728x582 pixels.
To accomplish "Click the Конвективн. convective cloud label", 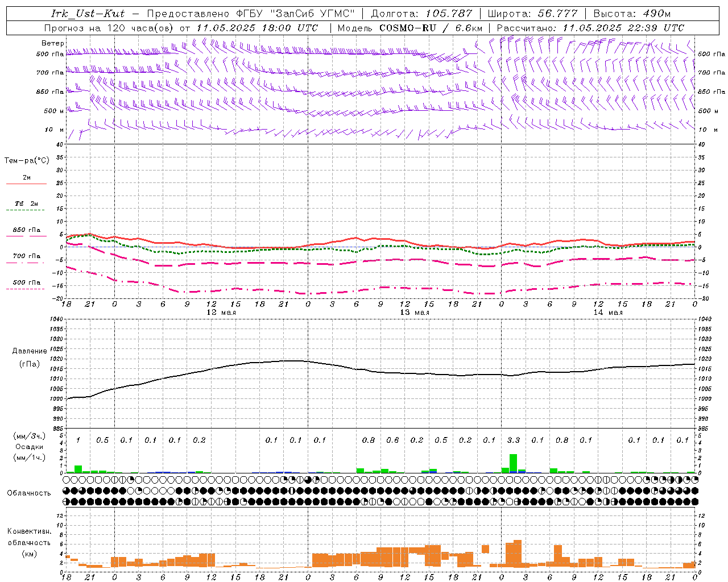I will pos(29,532).
